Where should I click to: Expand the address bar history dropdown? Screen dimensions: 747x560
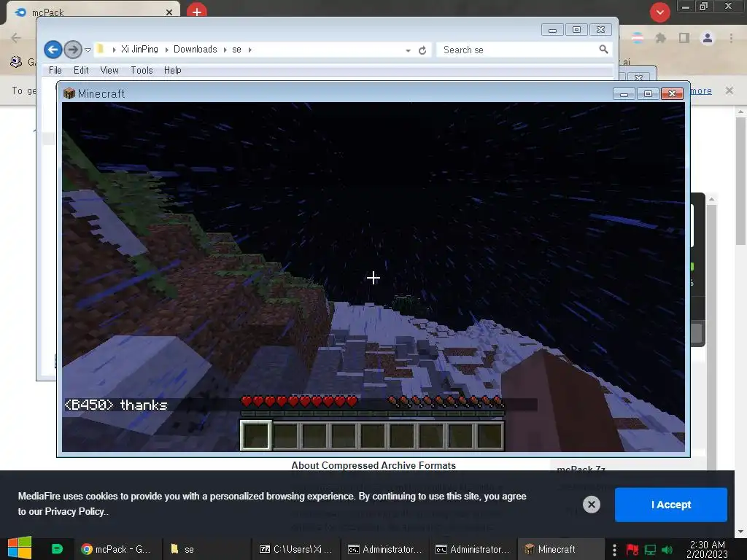tap(408, 50)
